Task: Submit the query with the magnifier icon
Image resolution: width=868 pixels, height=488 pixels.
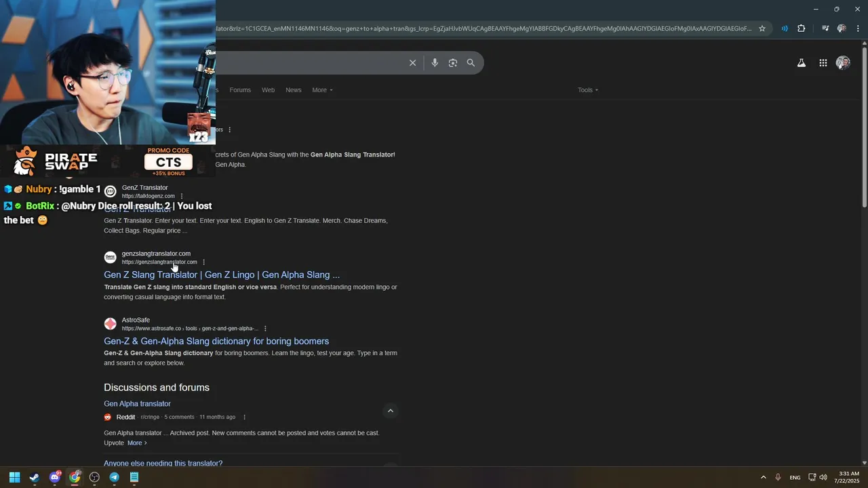Action: [471, 63]
